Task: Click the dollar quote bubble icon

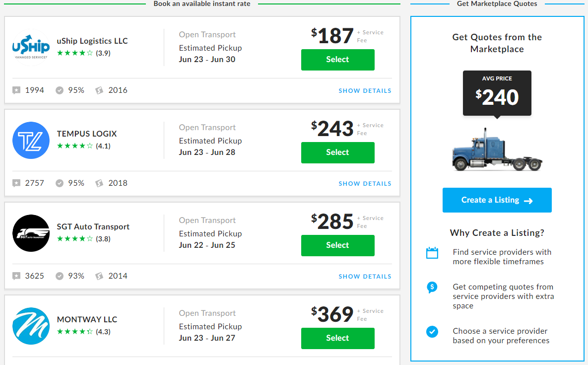Action: (x=432, y=288)
